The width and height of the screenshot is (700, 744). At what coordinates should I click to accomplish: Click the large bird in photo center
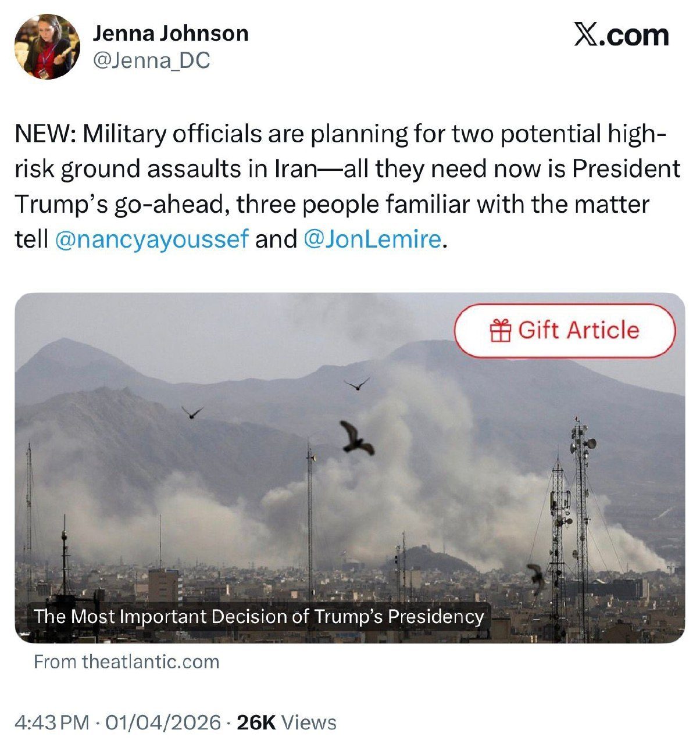pyautogui.click(x=356, y=438)
